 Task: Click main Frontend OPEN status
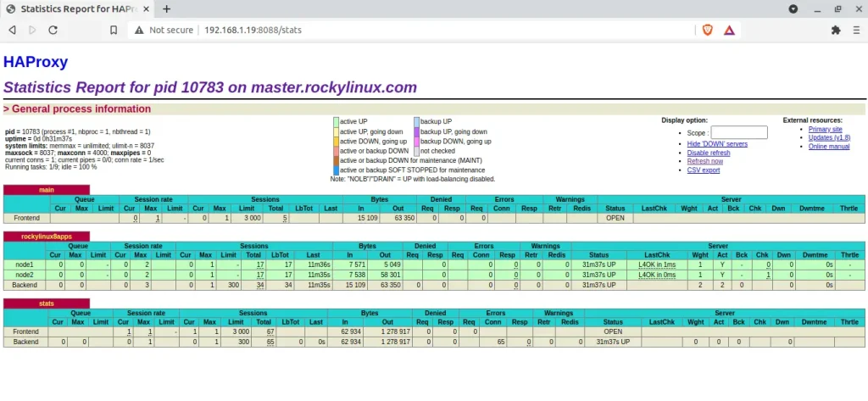615,218
